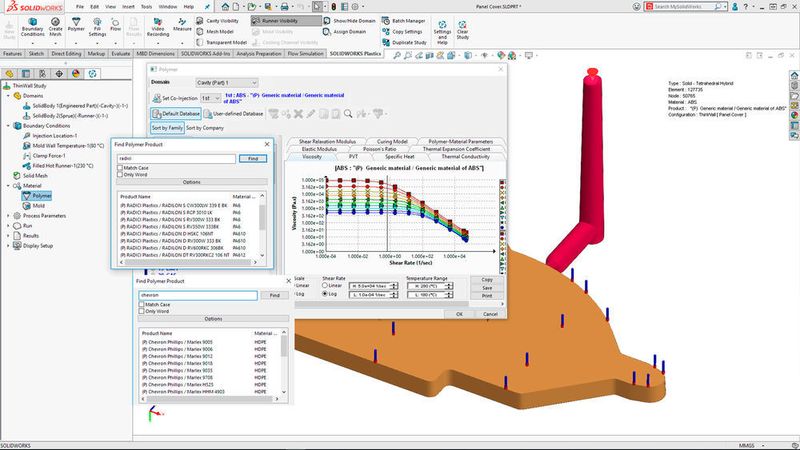Screen dimensions: 800x450
Task: Click Assign Domain
Action: [344, 32]
